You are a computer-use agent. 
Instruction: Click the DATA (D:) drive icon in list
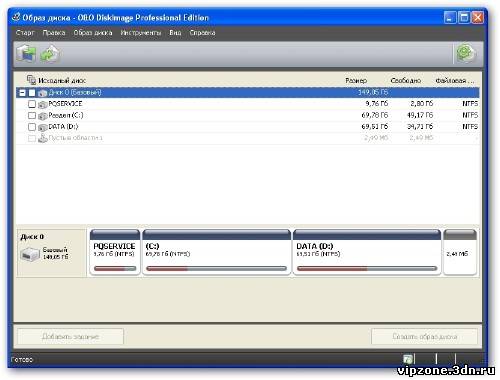[x=43, y=127]
